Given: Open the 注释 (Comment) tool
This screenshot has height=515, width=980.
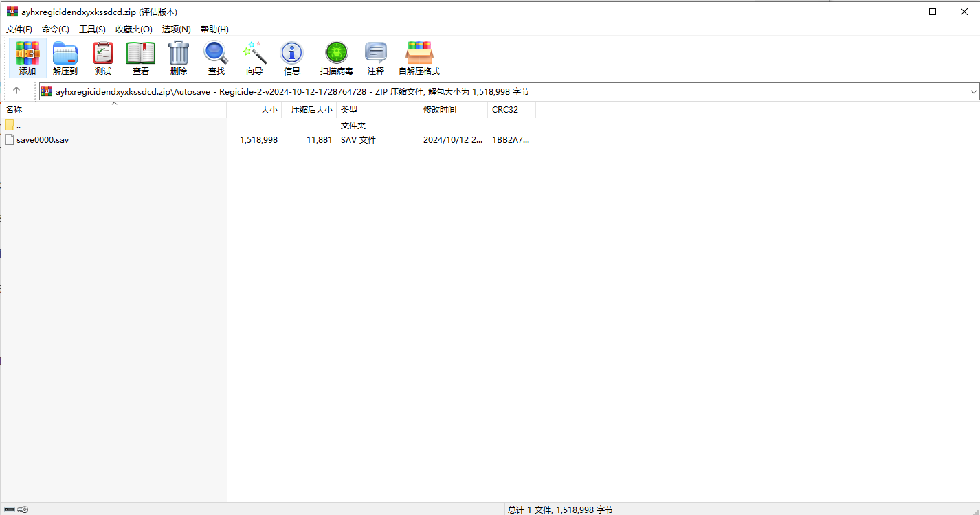Looking at the screenshot, I should point(376,58).
